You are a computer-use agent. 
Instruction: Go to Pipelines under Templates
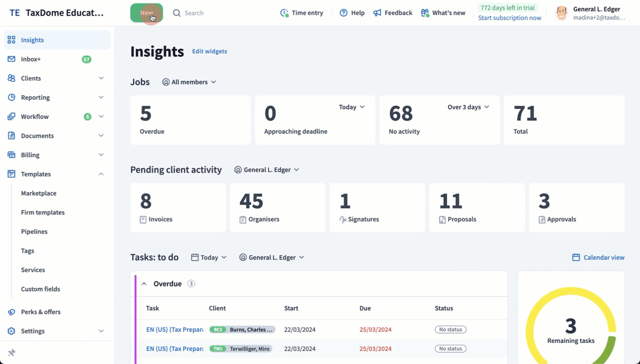34,232
